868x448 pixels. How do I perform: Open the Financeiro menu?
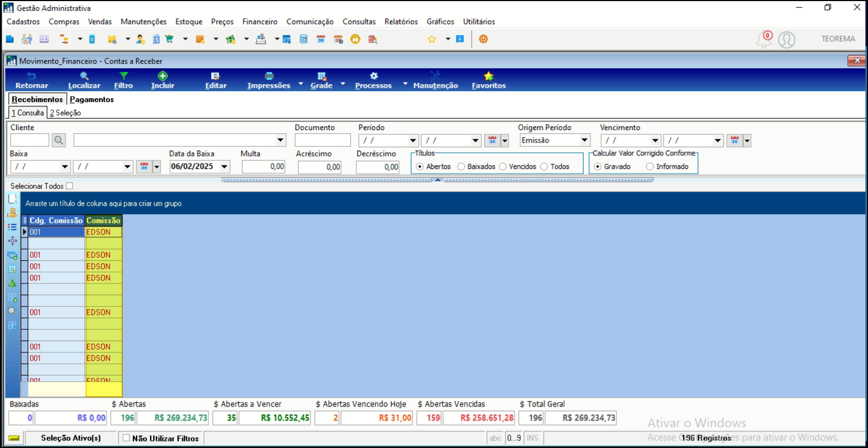click(x=260, y=22)
